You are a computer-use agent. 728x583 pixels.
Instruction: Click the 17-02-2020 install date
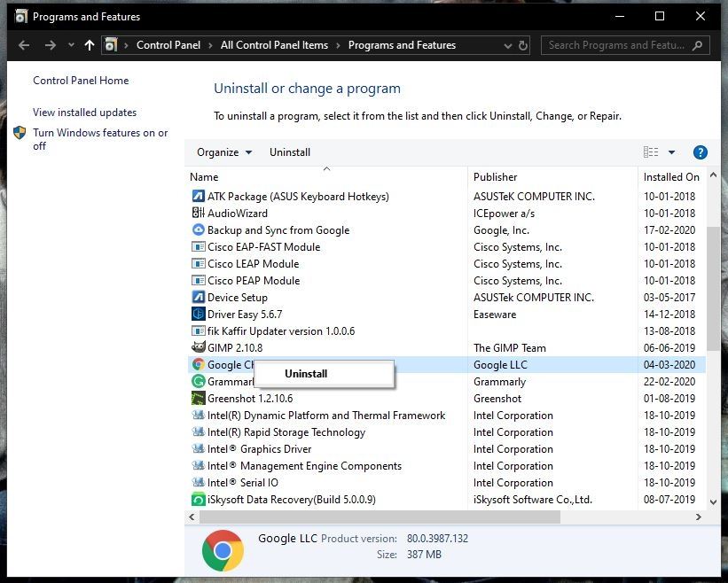click(669, 230)
